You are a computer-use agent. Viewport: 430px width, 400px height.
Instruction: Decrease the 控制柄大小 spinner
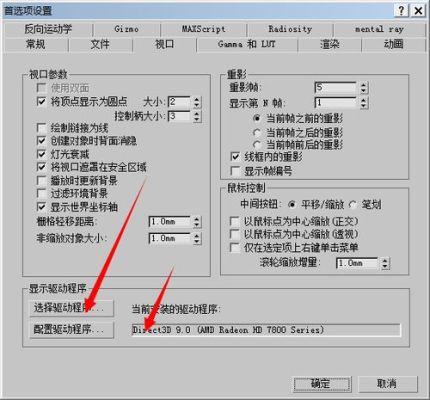point(197,119)
